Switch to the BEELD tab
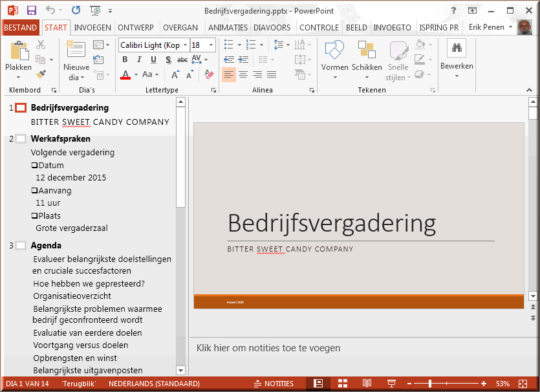540x392 pixels. tap(356, 28)
